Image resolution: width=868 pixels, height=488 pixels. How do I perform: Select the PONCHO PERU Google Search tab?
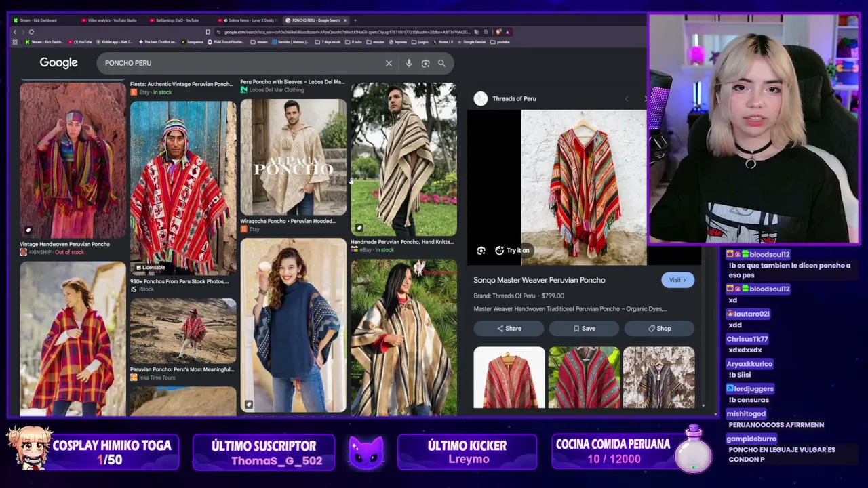click(315, 20)
